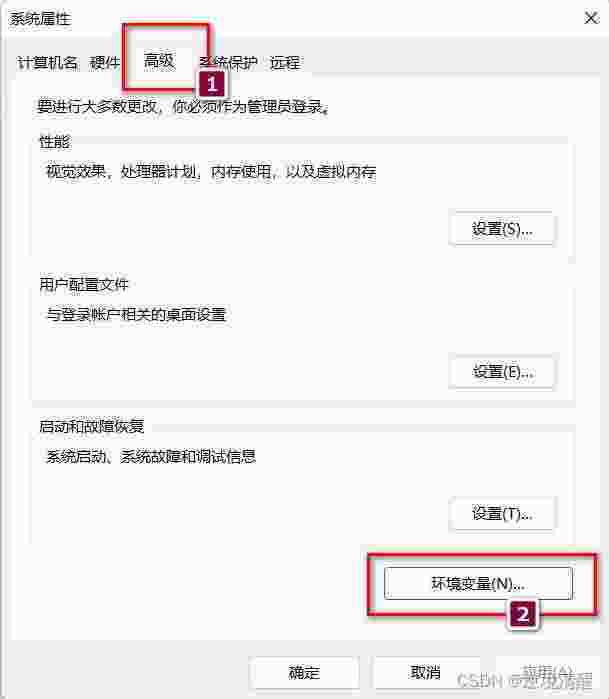Click the red number 1 annotation badge
The height and width of the screenshot is (699, 609).
(212, 84)
